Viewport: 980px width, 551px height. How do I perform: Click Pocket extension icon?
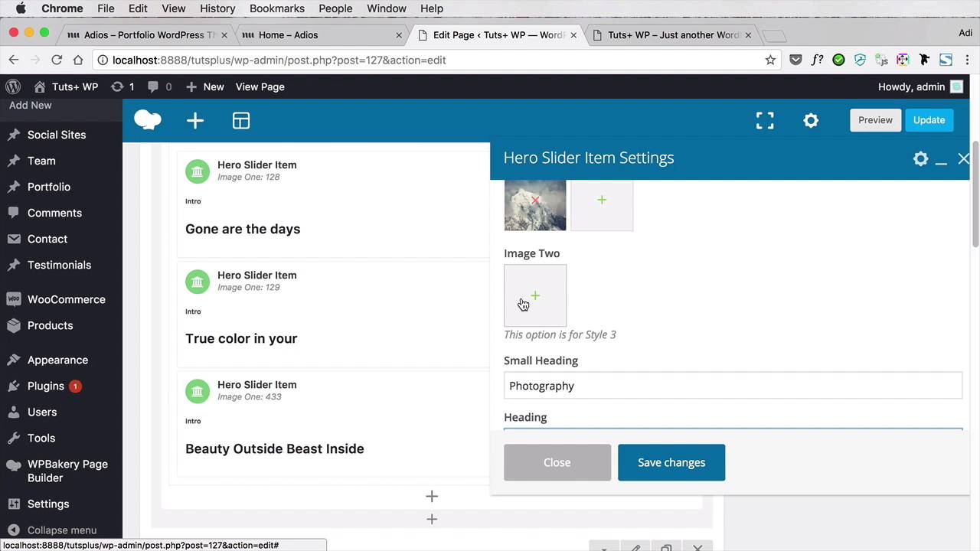tap(796, 60)
